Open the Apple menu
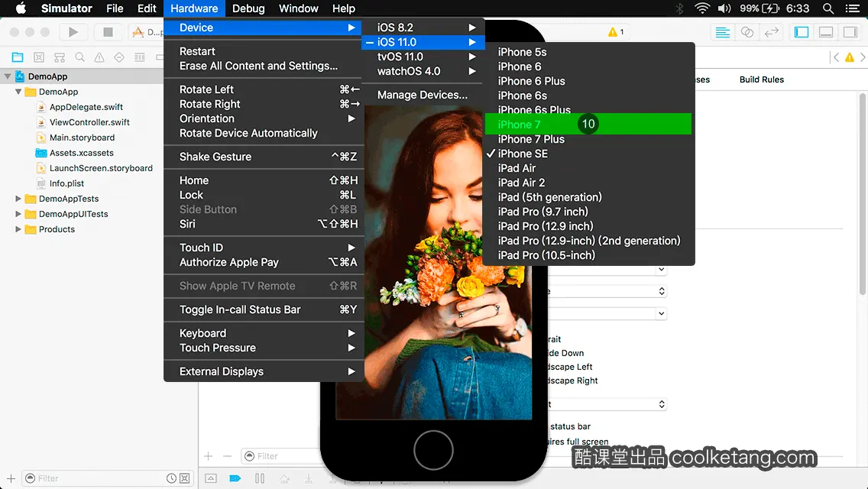 pyautogui.click(x=21, y=8)
